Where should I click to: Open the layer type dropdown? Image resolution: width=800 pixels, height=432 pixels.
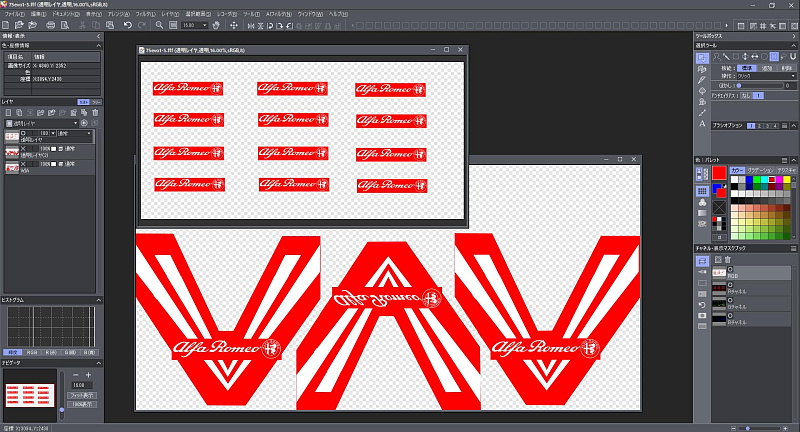click(x=75, y=123)
